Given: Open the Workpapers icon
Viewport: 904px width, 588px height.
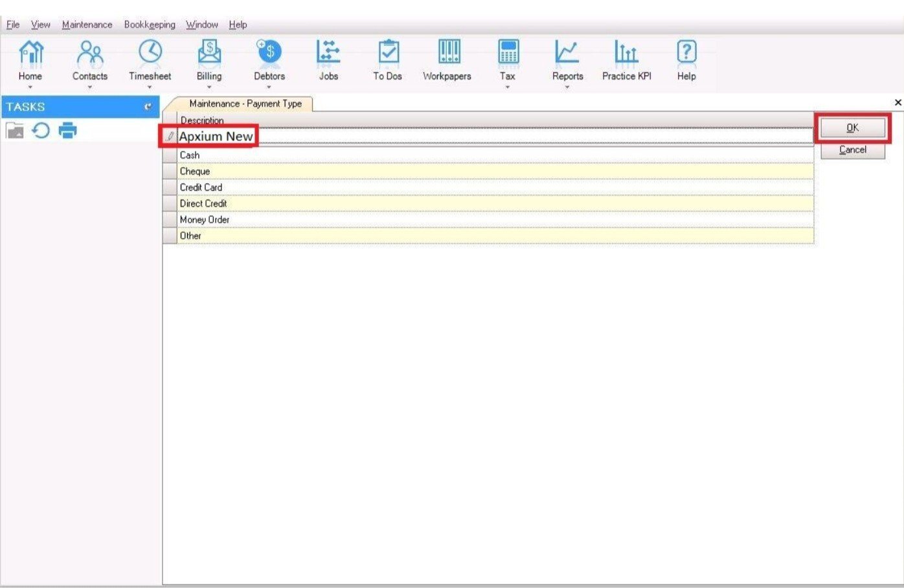Looking at the screenshot, I should tap(447, 52).
